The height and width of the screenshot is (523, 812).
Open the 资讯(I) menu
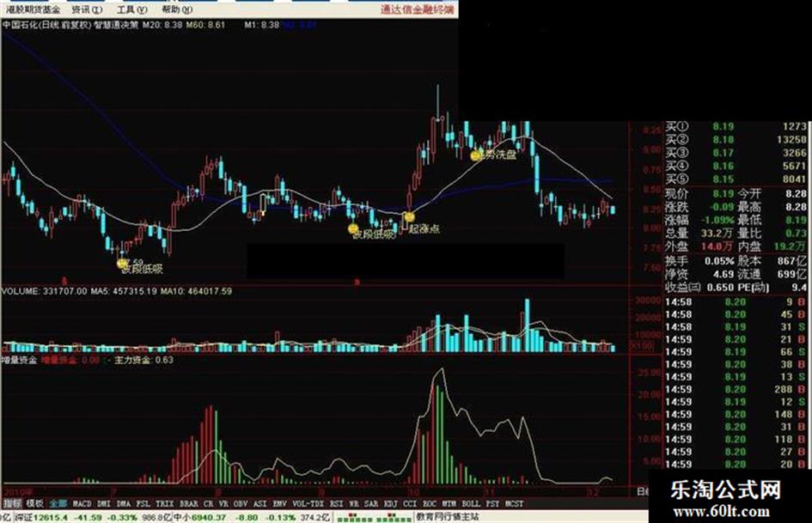pyautogui.click(x=87, y=9)
